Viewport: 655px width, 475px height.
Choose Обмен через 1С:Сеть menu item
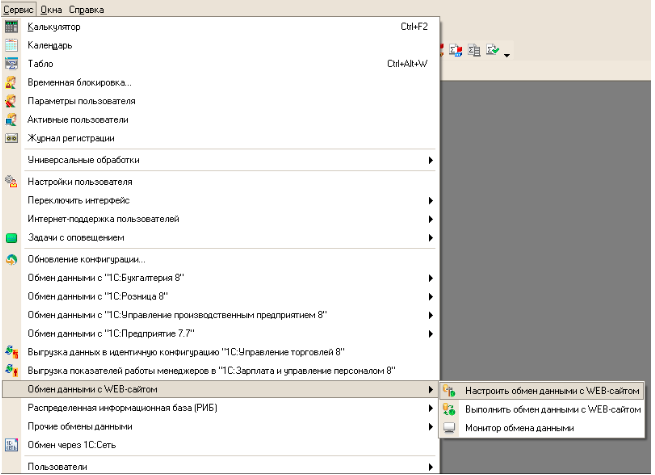click(x=221, y=445)
